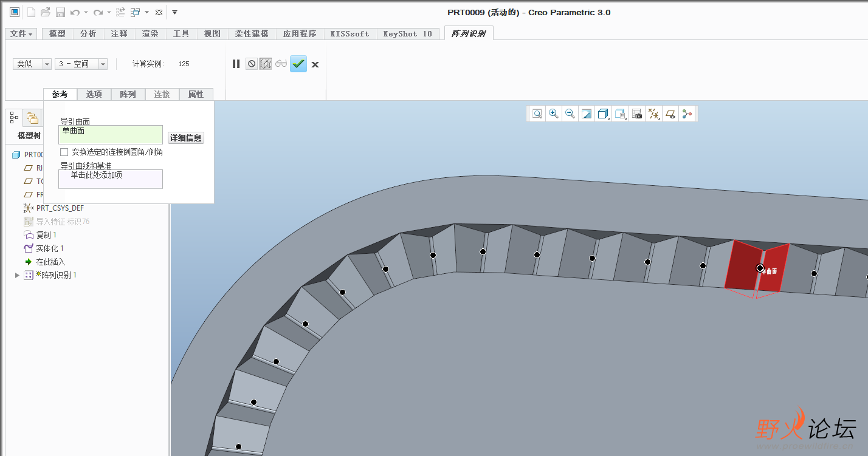Toggle the verify glasses preview icon
This screenshot has width=868, height=456.
coord(281,64)
